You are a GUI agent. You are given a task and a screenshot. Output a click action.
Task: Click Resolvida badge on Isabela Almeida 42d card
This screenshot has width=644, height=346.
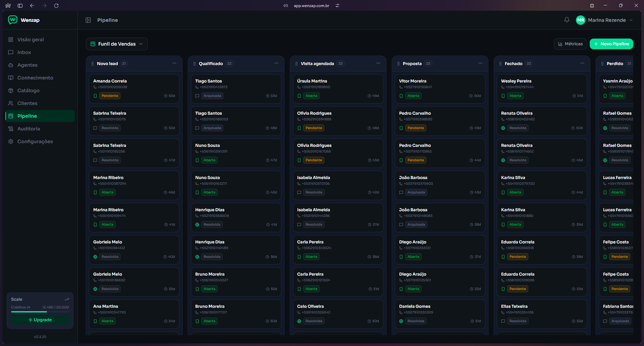point(314,192)
